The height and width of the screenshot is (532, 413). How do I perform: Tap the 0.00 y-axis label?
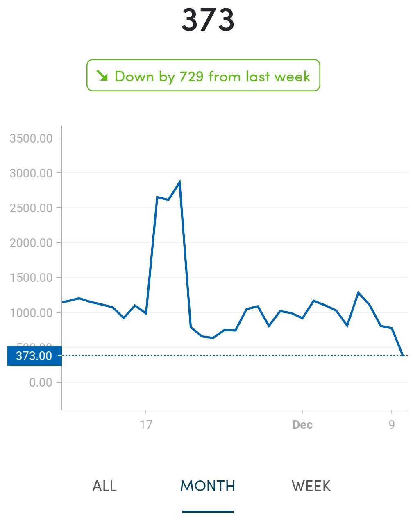(x=41, y=383)
